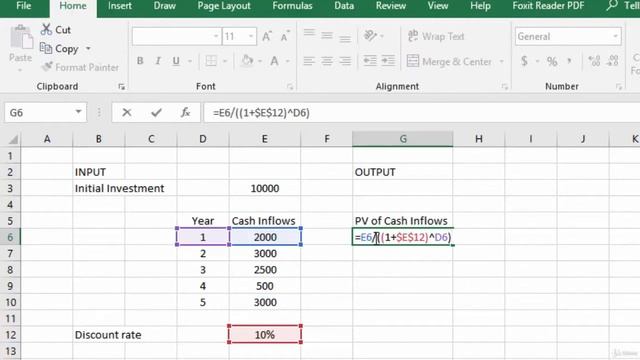
Task: Apply Percent style format
Action: click(552, 61)
